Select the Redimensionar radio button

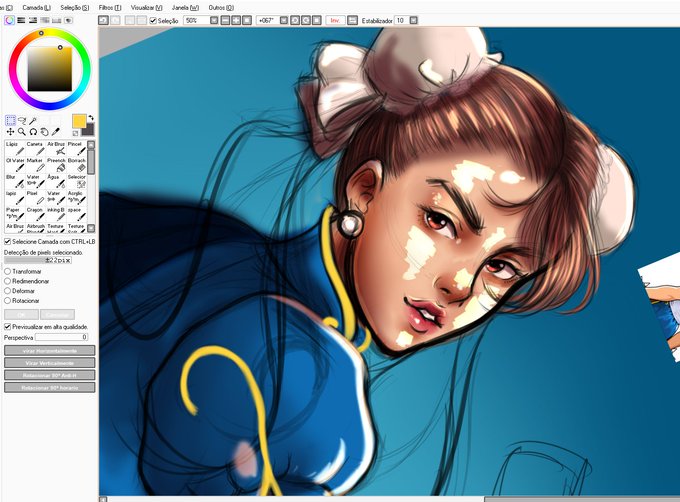[x=7, y=281]
